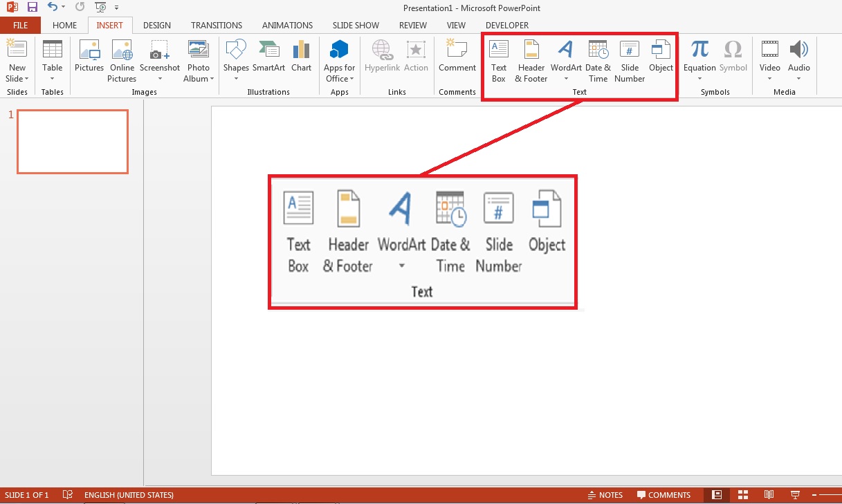Select slide 1 thumbnail
Image resolution: width=842 pixels, height=504 pixels.
tap(72, 141)
